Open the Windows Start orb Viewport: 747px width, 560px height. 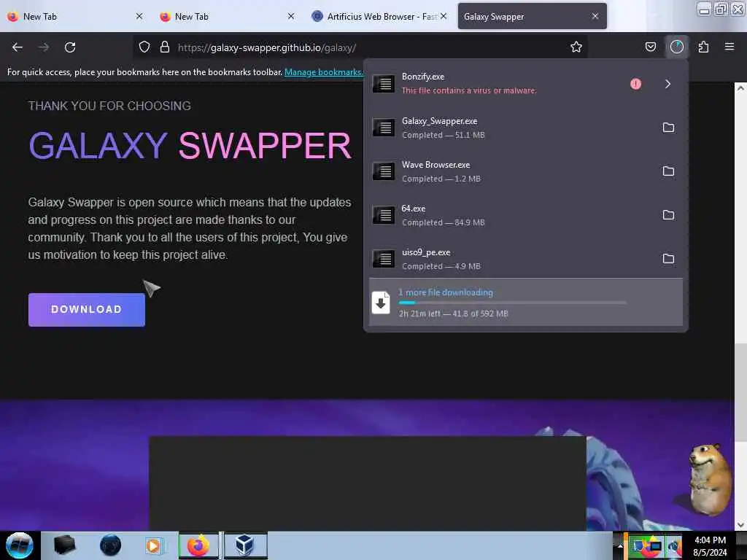[20, 545]
